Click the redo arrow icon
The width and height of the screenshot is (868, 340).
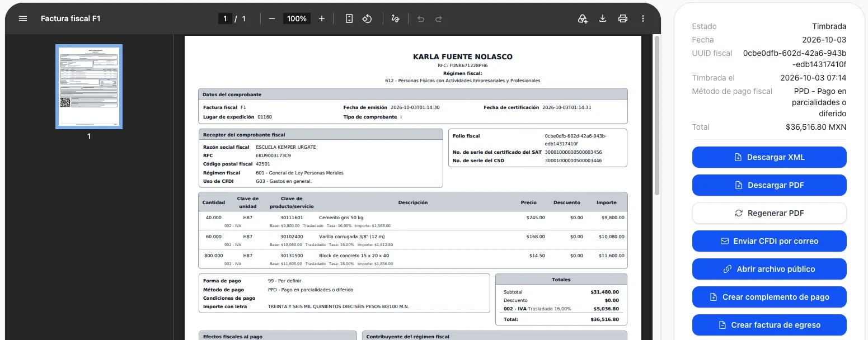click(439, 18)
